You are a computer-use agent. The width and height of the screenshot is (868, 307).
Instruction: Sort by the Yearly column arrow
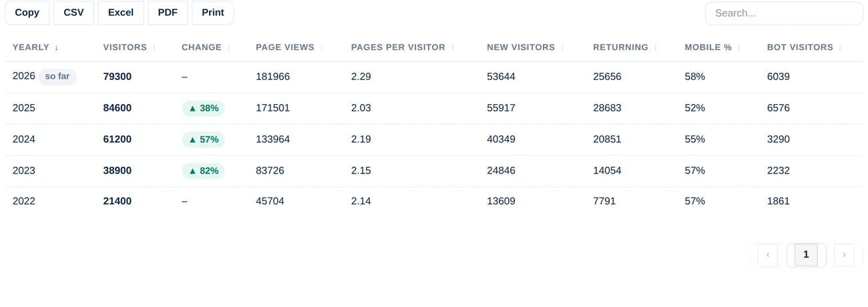pos(57,47)
